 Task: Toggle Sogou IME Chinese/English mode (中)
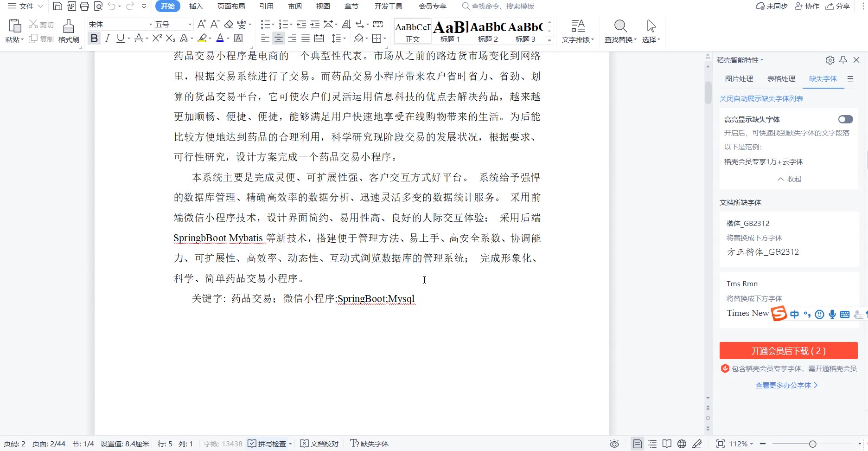point(794,314)
